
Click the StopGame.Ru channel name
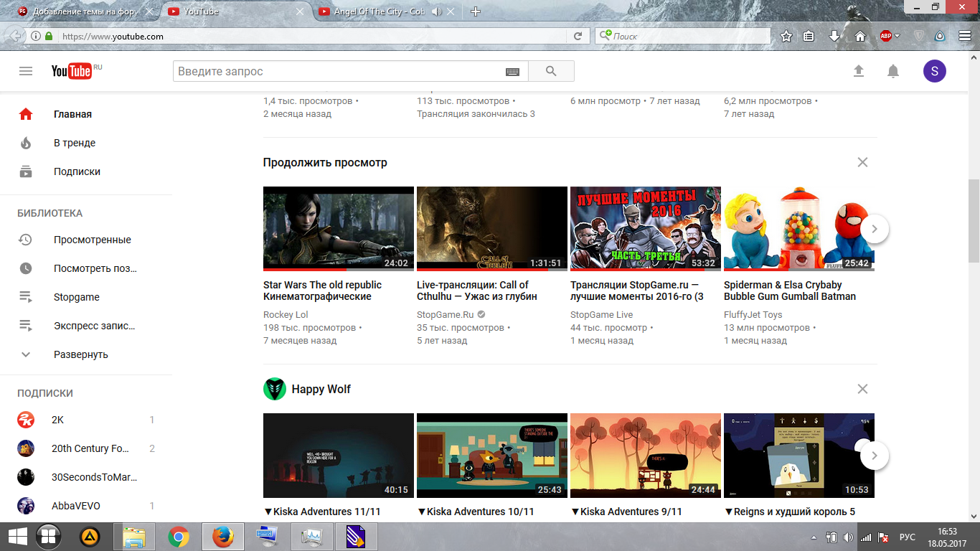446,315
